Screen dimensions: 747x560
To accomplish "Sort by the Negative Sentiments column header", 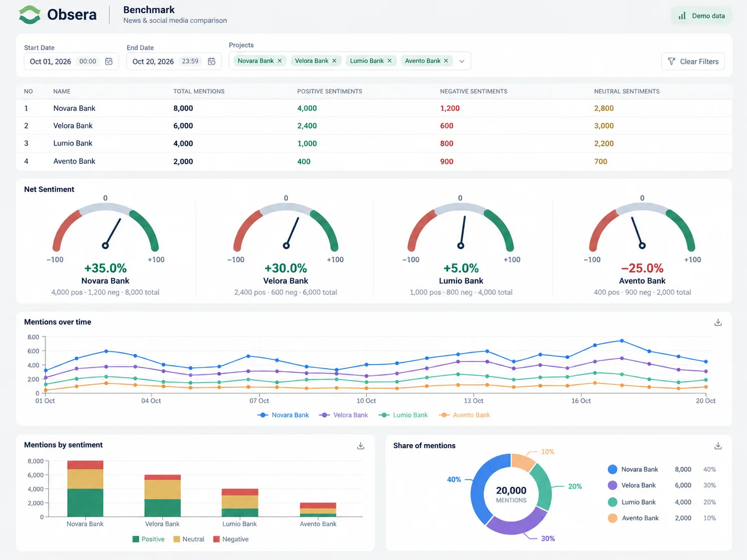I will point(474,91).
